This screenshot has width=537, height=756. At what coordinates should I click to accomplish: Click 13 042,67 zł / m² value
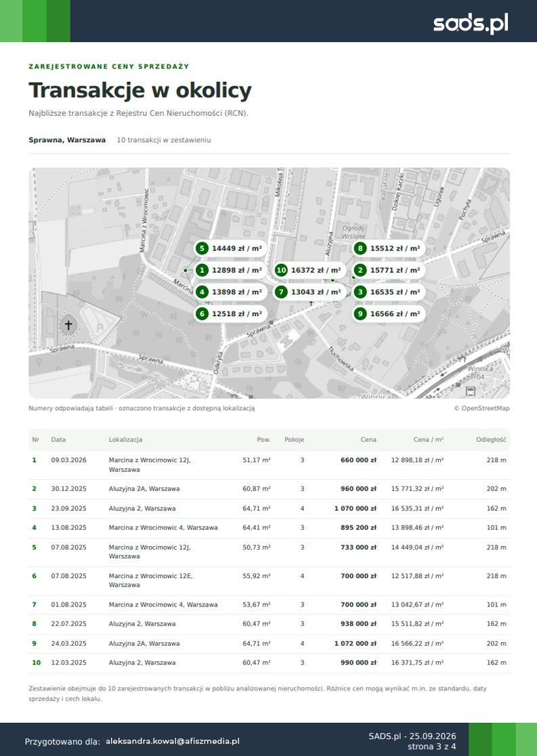417,604
